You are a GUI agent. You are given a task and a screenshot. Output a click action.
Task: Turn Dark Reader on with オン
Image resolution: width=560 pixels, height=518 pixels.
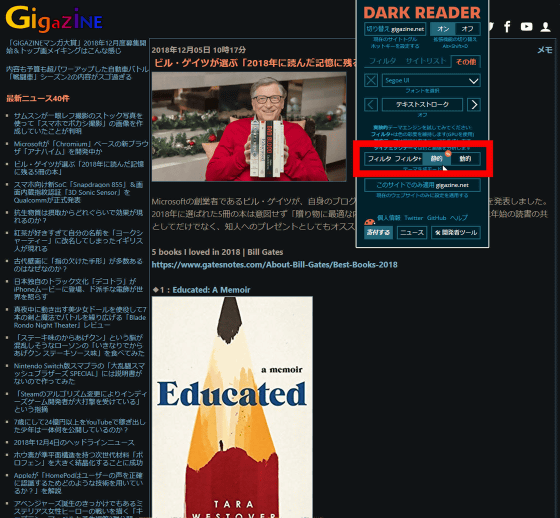click(x=443, y=29)
